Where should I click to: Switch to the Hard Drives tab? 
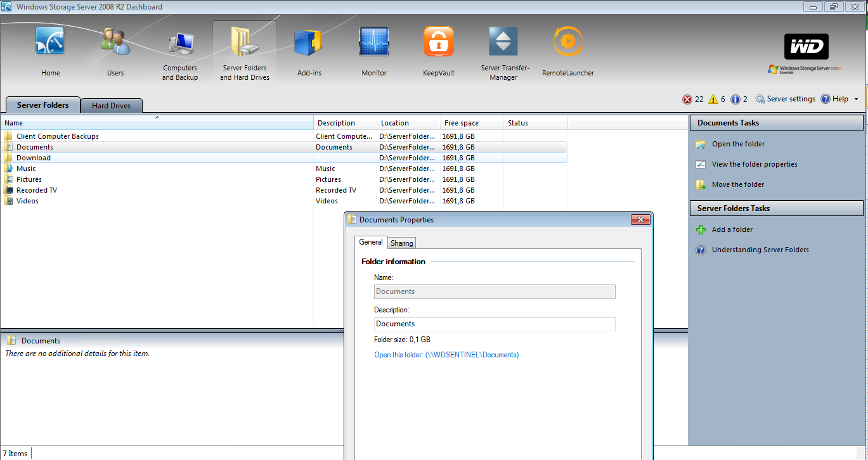[x=111, y=106]
